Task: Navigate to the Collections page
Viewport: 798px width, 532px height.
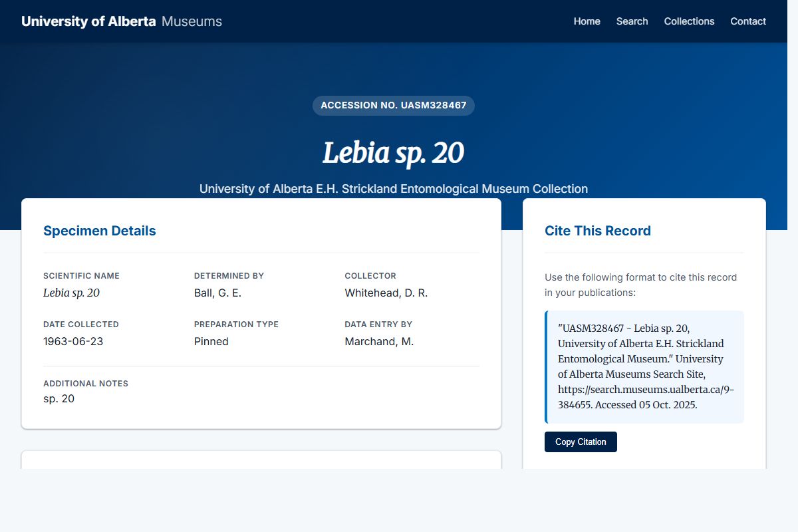Action: pyautogui.click(x=689, y=21)
